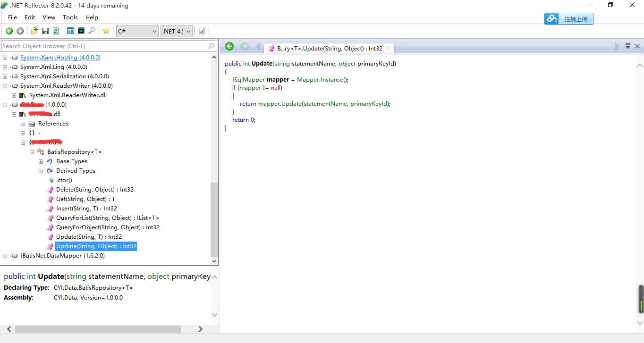Click the method icon next to Insert(String, T)
The image size is (644, 343).
point(51,209)
